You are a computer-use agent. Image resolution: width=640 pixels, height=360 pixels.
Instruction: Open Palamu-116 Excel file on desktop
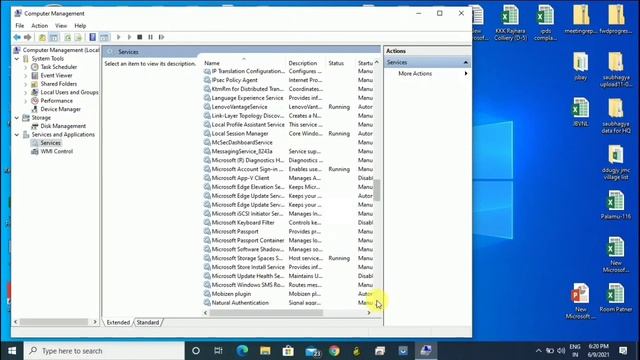(x=616, y=205)
